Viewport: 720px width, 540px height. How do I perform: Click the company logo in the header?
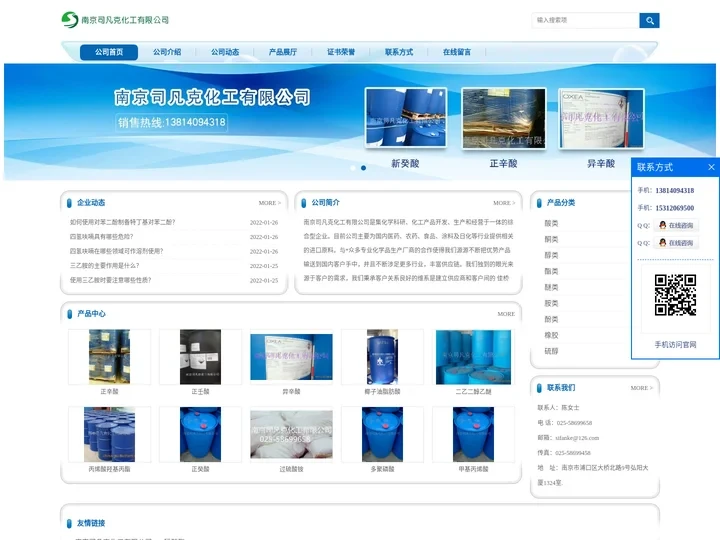click(115, 20)
